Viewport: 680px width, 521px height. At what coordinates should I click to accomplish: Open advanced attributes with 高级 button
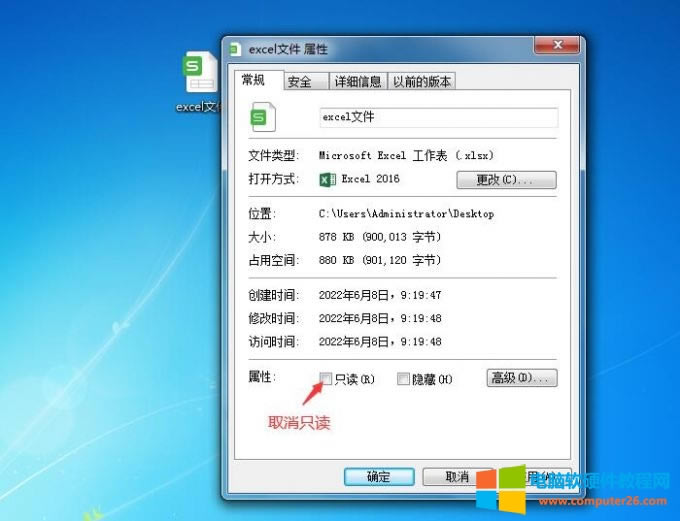(x=521, y=378)
